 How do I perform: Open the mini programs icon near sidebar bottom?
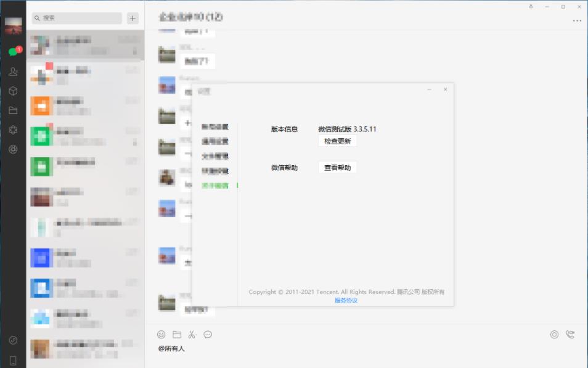click(x=13, y=340)
